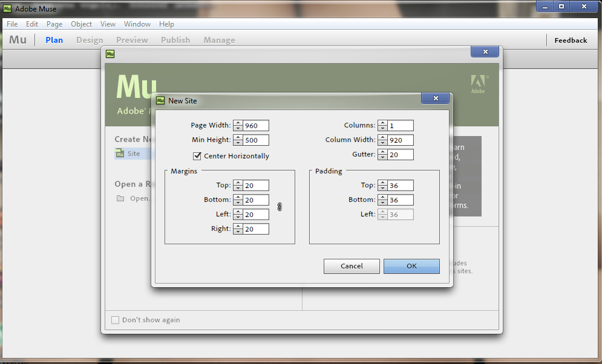The width and height of the screenshot is (602, 364).
Task: Open the View menu
Action: [108, 24]
